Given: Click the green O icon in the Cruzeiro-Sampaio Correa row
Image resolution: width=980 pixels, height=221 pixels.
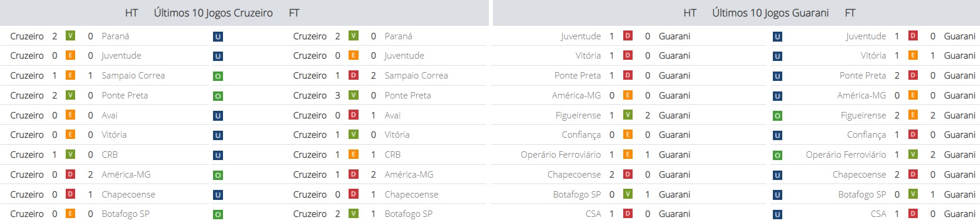Looking at the screenshot, I should (218, 76).
